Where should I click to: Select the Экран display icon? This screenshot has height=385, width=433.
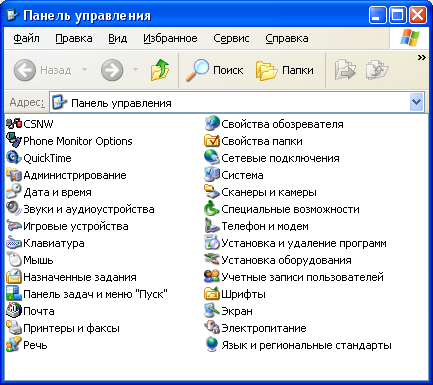tap(212, 311)
